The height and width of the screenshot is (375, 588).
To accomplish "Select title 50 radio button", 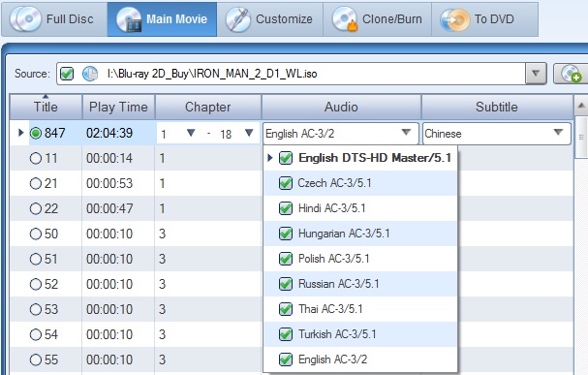I will tap(36, 234).
